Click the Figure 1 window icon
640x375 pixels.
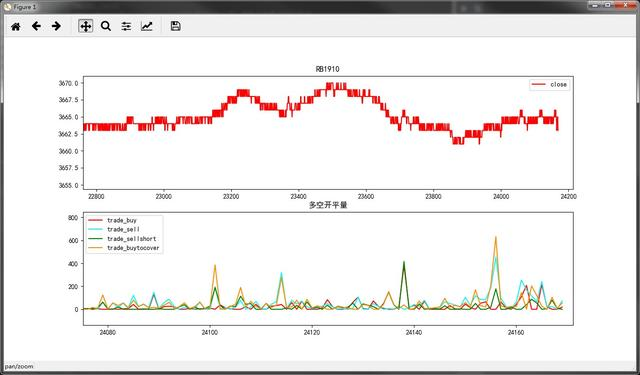[x=7, y=7]
